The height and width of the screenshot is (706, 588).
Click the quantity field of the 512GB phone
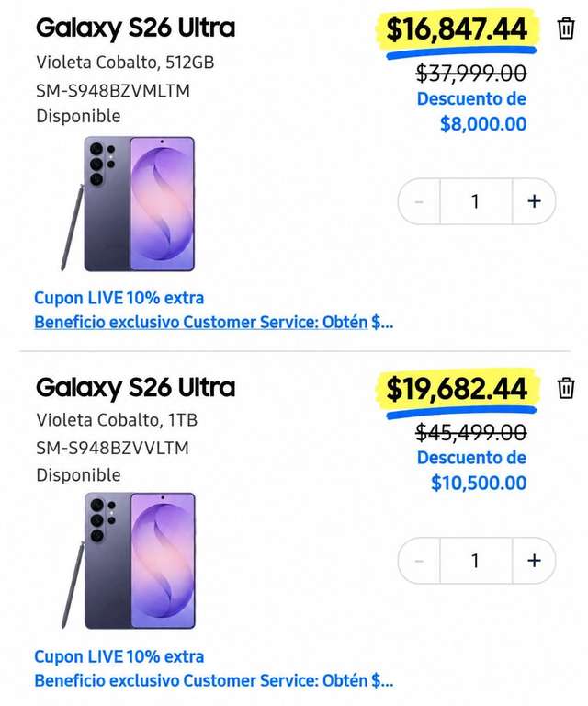click(476, 201)
